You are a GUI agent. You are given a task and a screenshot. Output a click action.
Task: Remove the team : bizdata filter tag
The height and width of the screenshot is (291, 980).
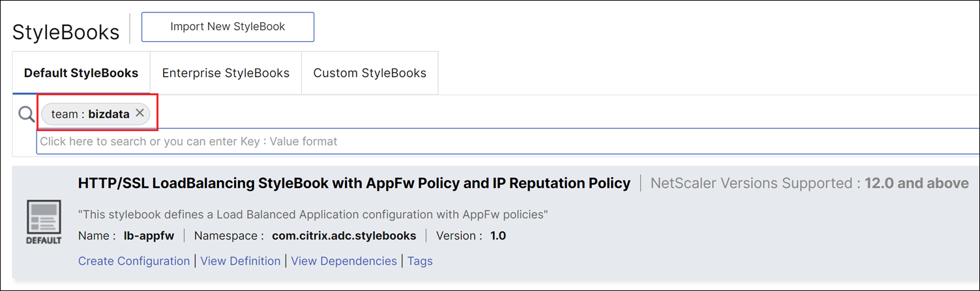140,114
